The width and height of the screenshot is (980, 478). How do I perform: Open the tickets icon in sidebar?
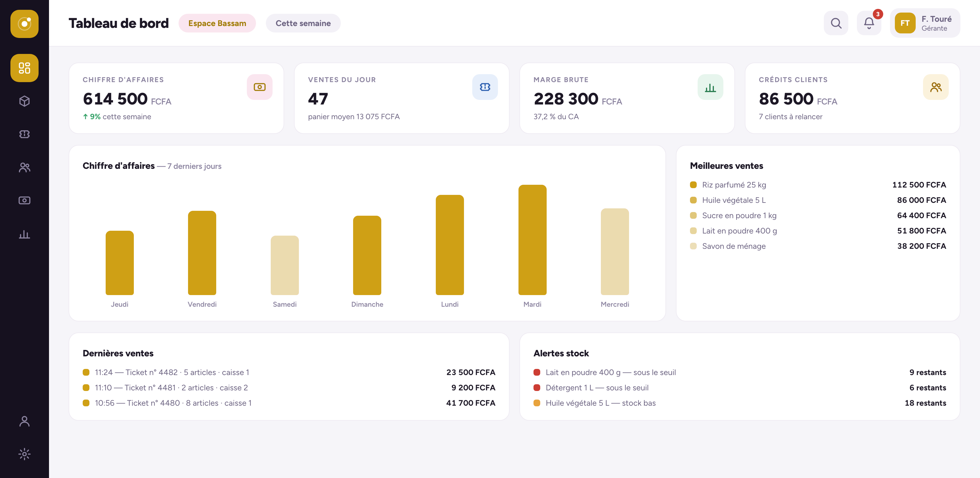click(24, 134)
